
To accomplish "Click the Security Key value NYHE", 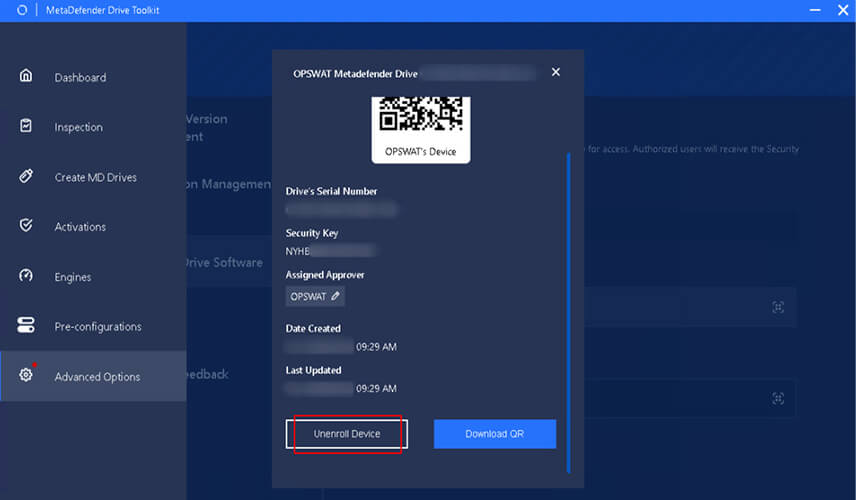I will coord(298,251).
